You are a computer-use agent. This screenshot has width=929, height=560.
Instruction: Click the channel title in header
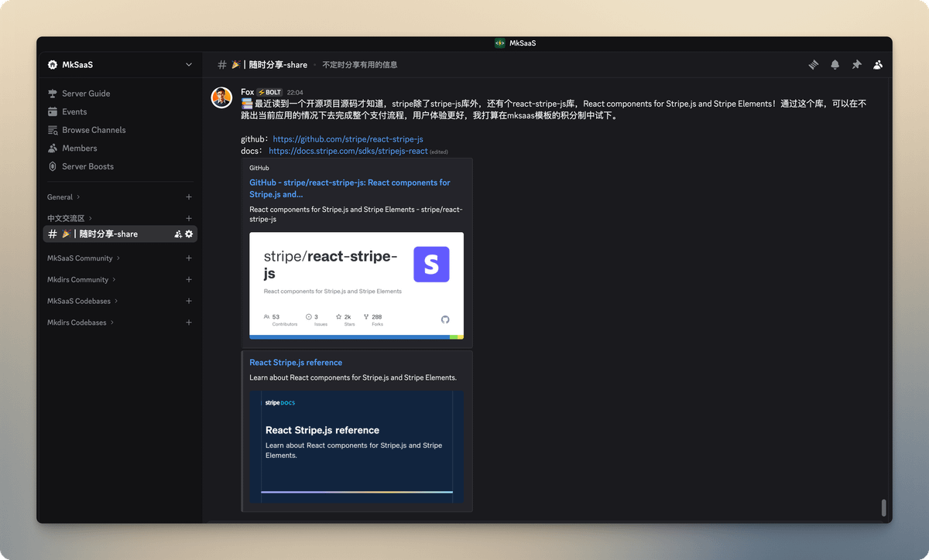269,65
